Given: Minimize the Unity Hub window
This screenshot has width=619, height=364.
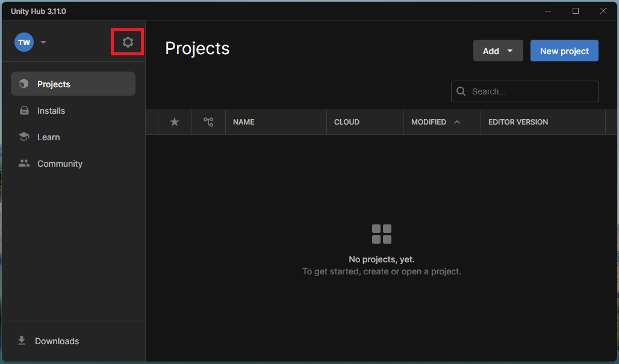Looking at the screenshot, I should [548, 11].
